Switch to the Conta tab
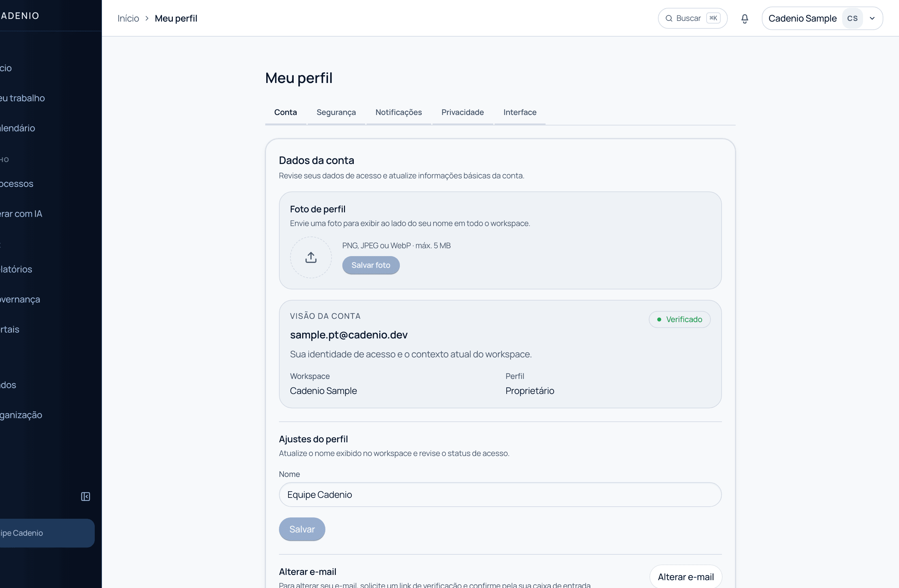Viewport: 899px width, 588px height. click(285, 113)
